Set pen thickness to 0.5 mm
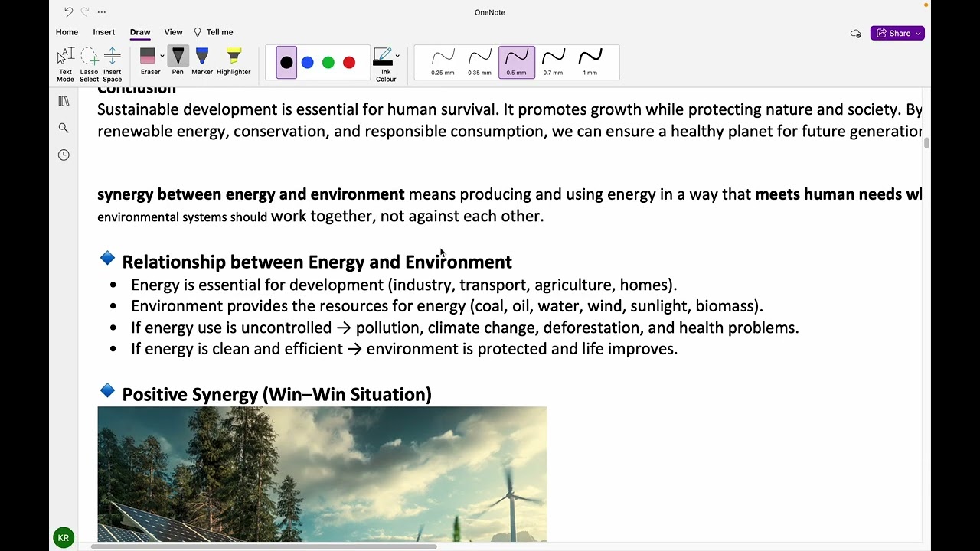 coord(516,62)
